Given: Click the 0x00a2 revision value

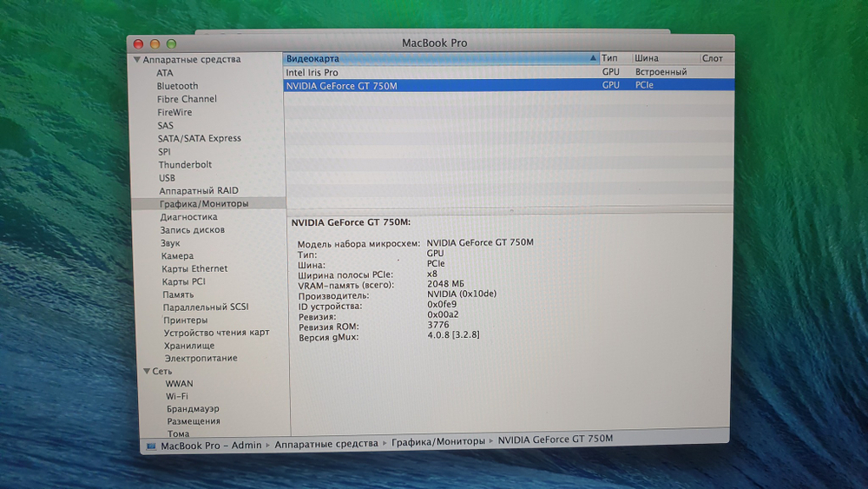Looking at the screenshot, I should point(443,314).
